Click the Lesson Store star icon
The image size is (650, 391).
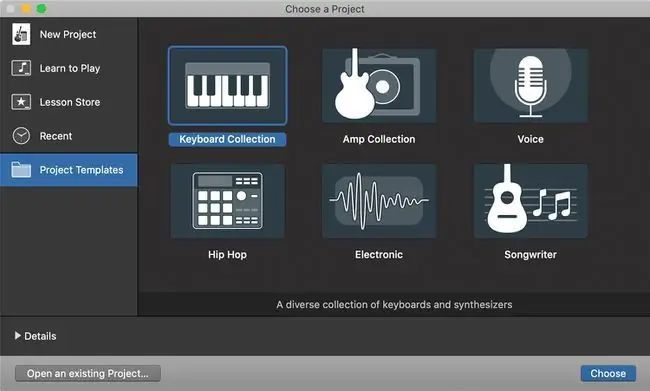(x=21, y=102)
